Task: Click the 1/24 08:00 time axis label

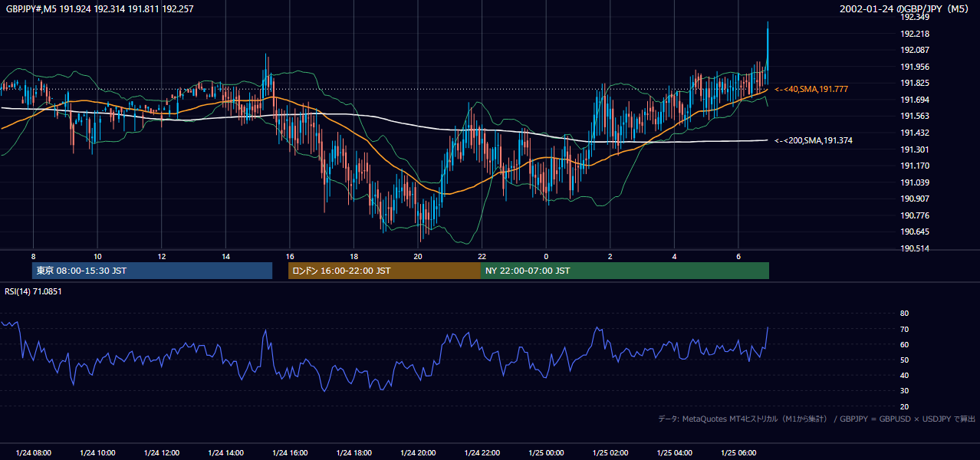Action: coord(33,453)
